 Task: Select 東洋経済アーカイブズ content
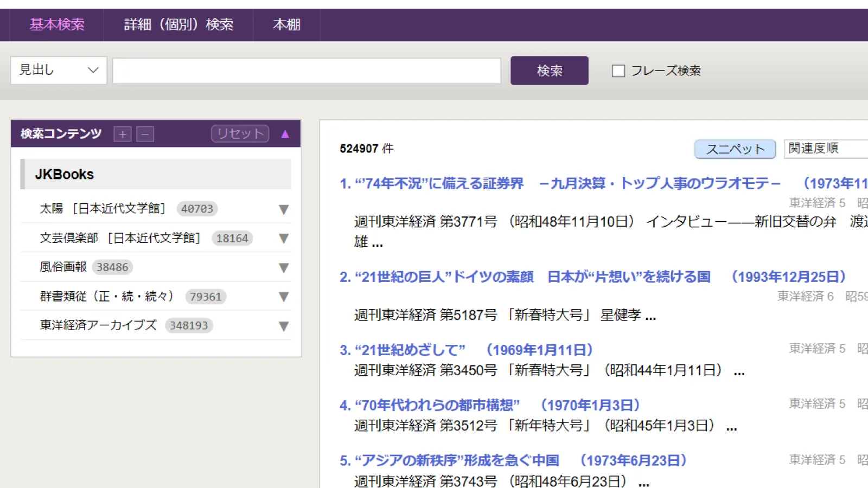tap(98, 325)
